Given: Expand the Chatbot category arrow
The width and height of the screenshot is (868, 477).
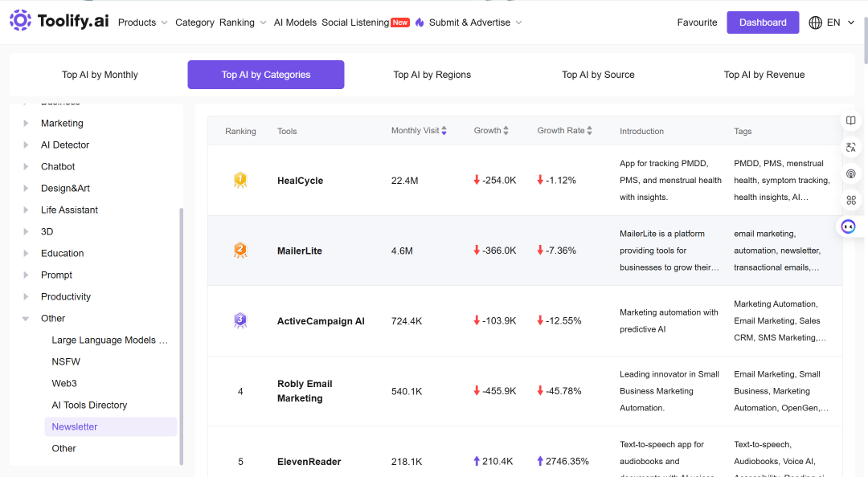Looking at the screenshot, I should pyautogui.click(x=26, y=166).
